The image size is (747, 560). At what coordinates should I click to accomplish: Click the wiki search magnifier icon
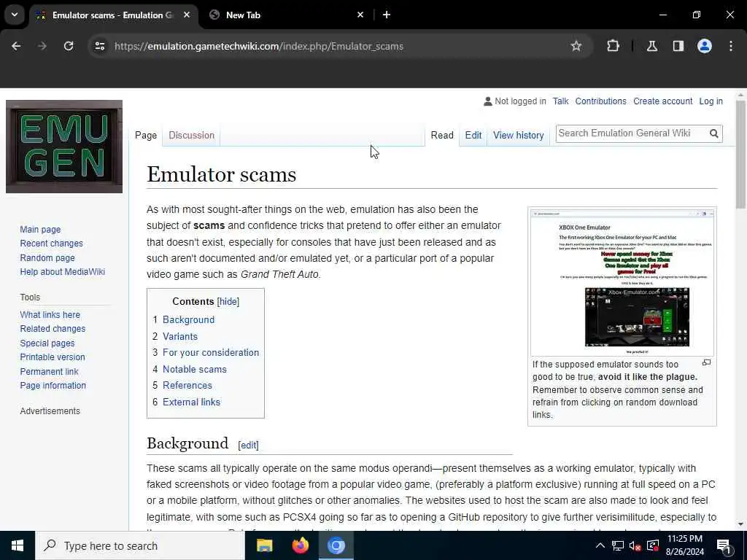pyautogui.click(x=713, y=134)
